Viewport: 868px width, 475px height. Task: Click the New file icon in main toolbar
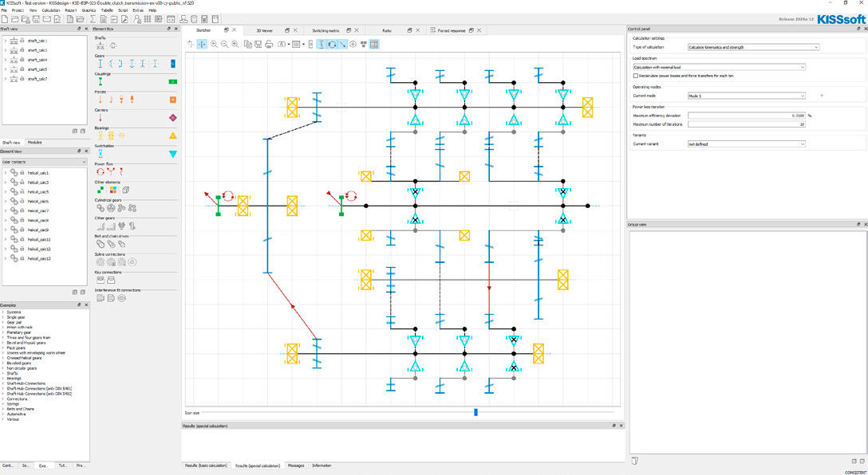pyautogui.click(x=5, y=19)
